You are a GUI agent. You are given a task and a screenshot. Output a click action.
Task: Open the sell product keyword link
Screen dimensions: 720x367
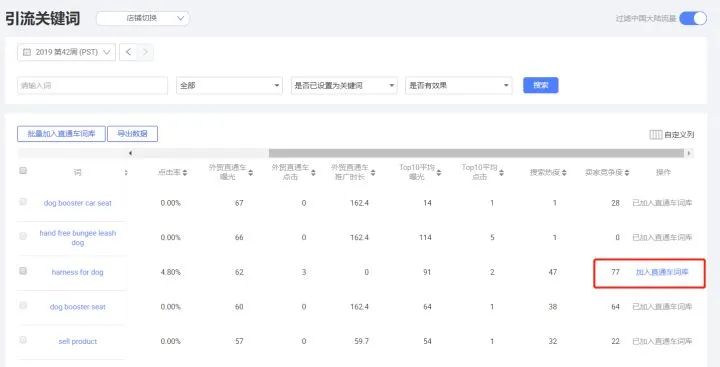click(78, 341)
